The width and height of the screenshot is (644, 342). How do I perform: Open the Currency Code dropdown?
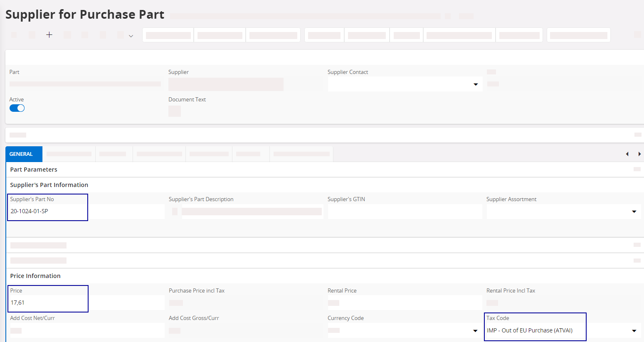[475, 331]
